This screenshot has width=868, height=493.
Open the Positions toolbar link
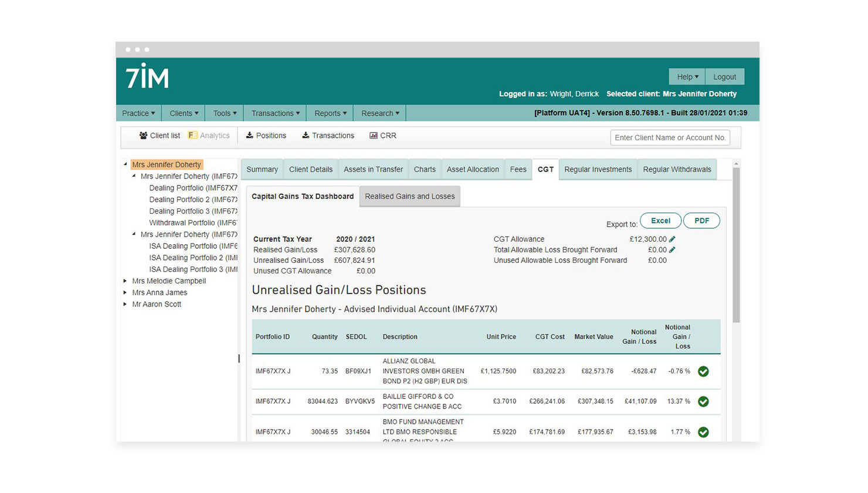coord(266,136)
